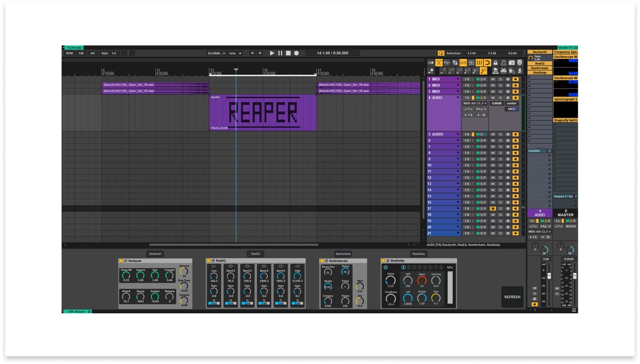Toggle the crossfade icon in the toolbar
This screenshot has height=364, width=640.
coord(439,63)
